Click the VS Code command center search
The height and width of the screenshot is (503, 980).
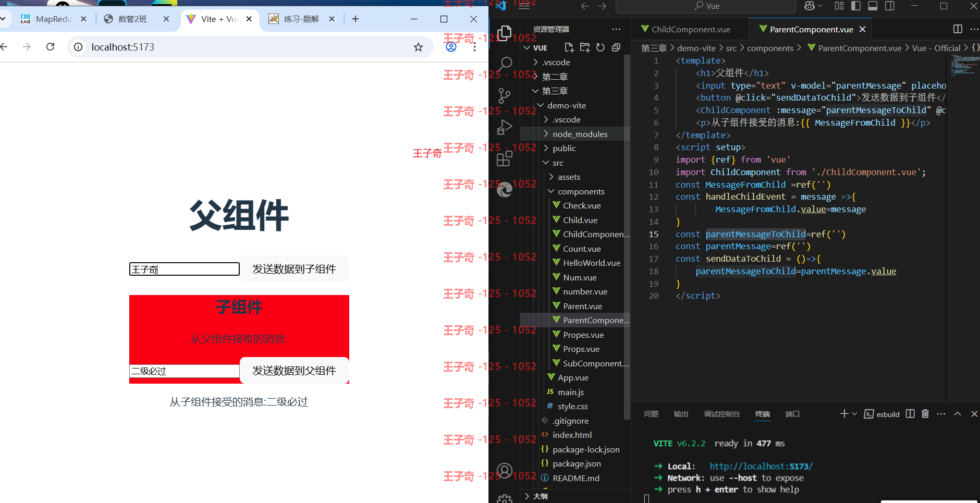coord(706,6)
